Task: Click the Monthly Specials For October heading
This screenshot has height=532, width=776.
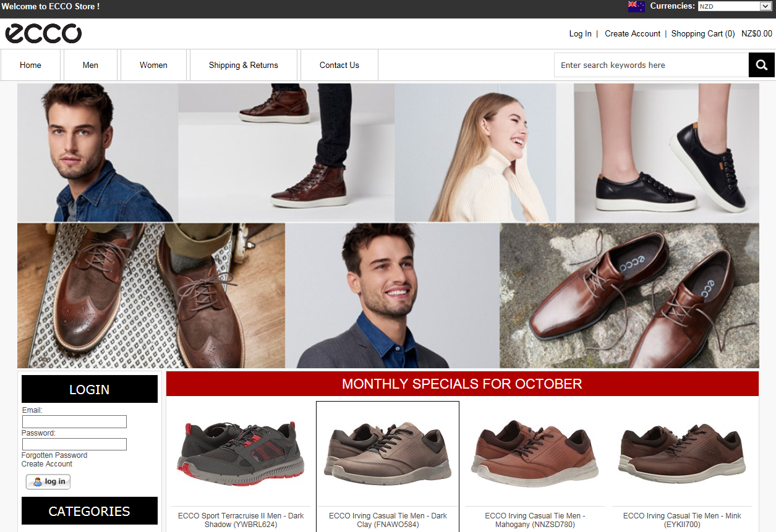Action: pyautogui.click(x=462, y=384)
